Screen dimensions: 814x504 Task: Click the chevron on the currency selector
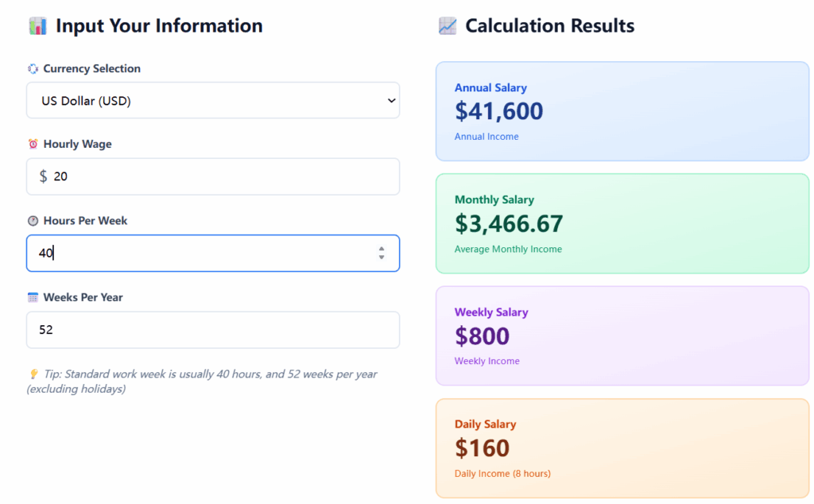(x=390, y=100)
